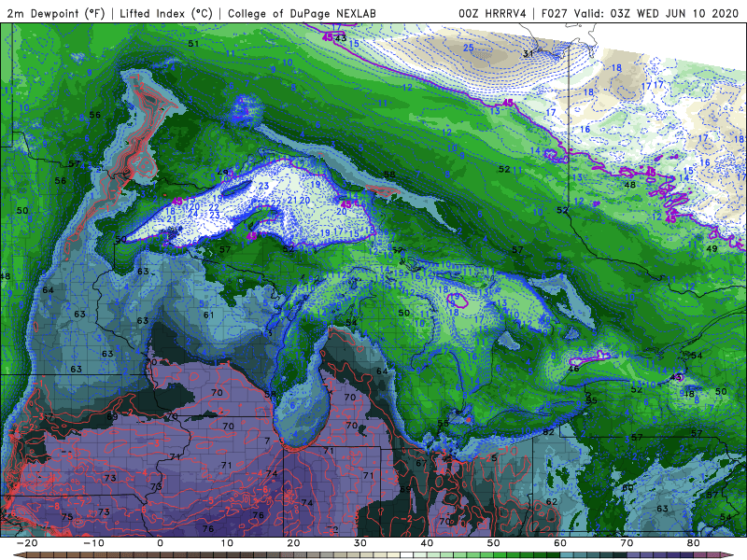Click the dewpoint value '60' on the map
747x560 pixels.
627,487
